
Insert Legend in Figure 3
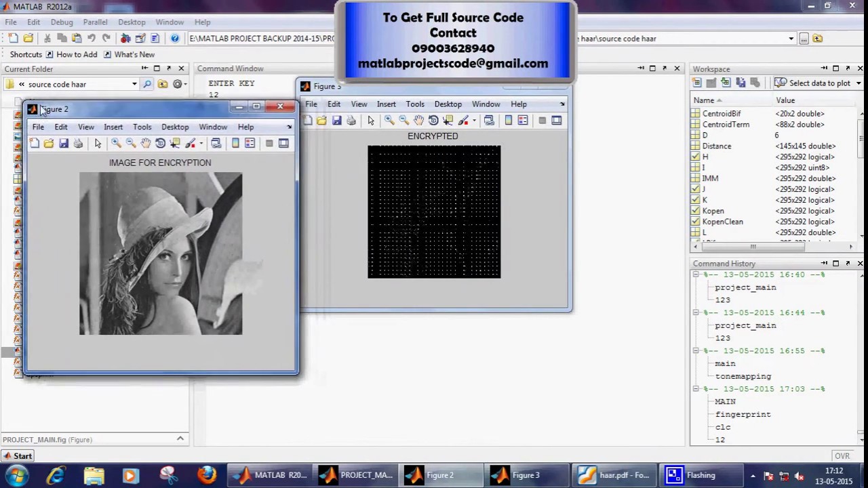[523, 120]
